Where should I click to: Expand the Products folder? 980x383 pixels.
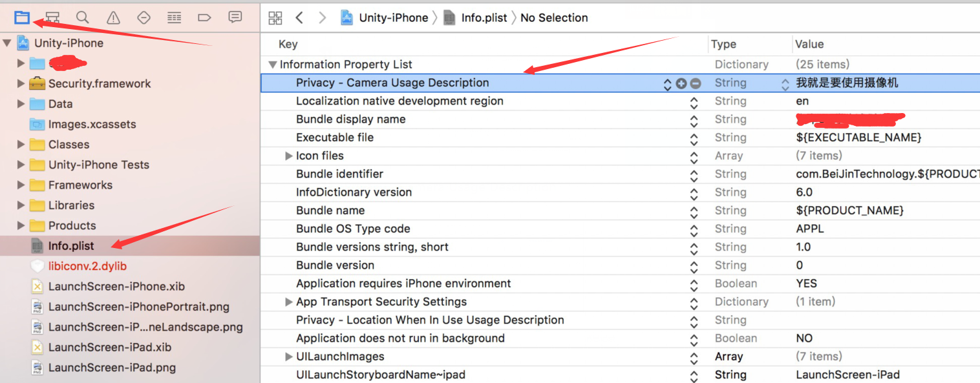[x=21, y=225]
